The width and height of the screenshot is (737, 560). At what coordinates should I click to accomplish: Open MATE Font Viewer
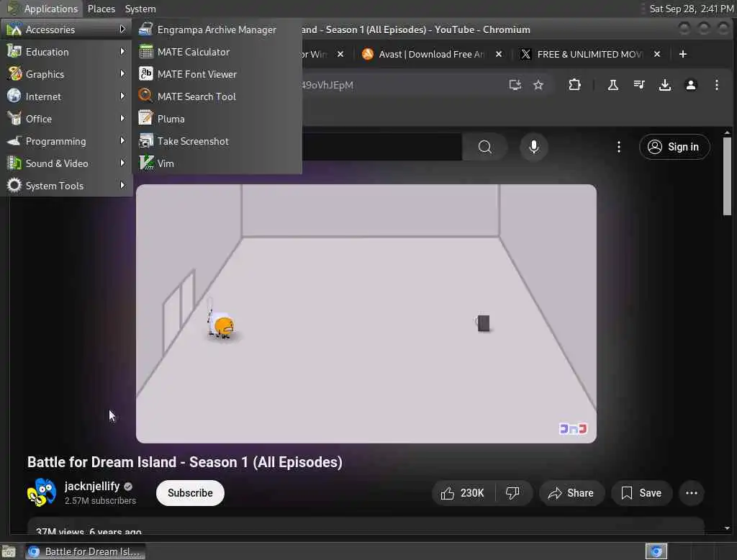(x=216, y=74)
